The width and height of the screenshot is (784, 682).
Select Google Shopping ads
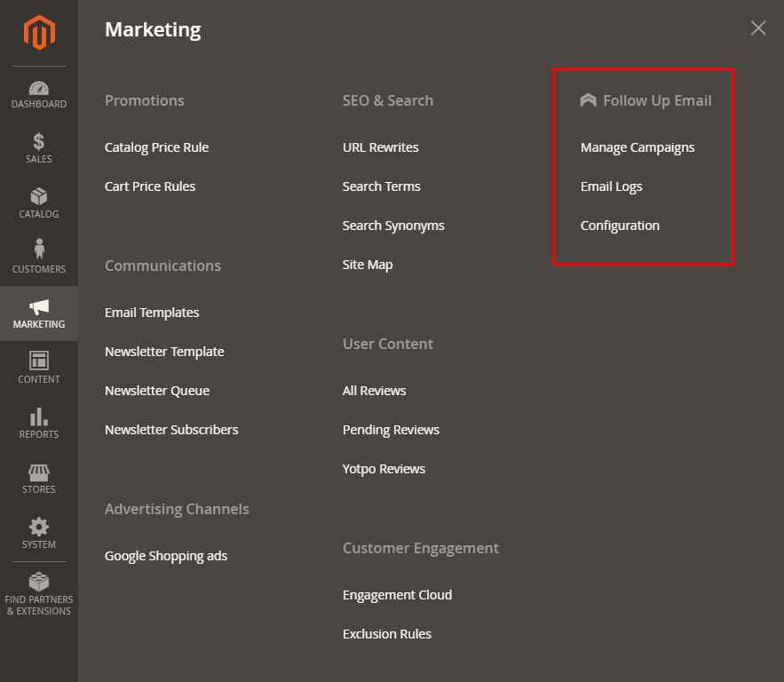click(166, 556)
